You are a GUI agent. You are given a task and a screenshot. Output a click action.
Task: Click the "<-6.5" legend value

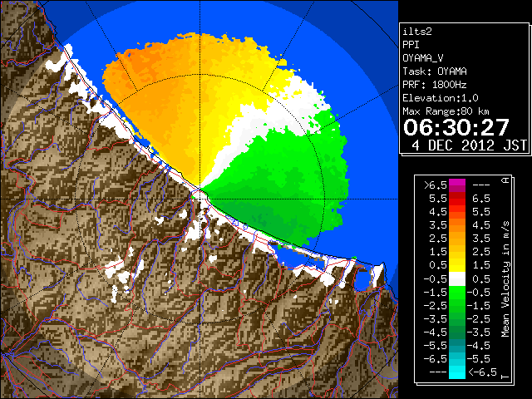tap(482, 372)
